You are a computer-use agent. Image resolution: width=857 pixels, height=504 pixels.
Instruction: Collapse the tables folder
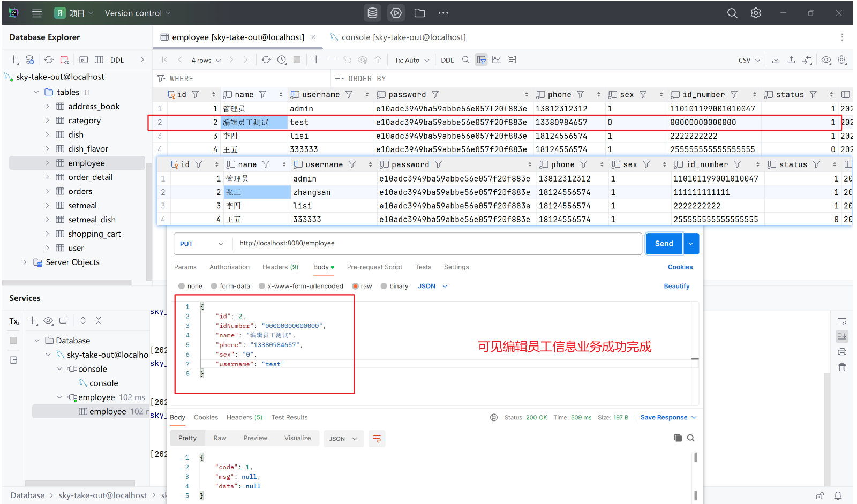(36, 92)
